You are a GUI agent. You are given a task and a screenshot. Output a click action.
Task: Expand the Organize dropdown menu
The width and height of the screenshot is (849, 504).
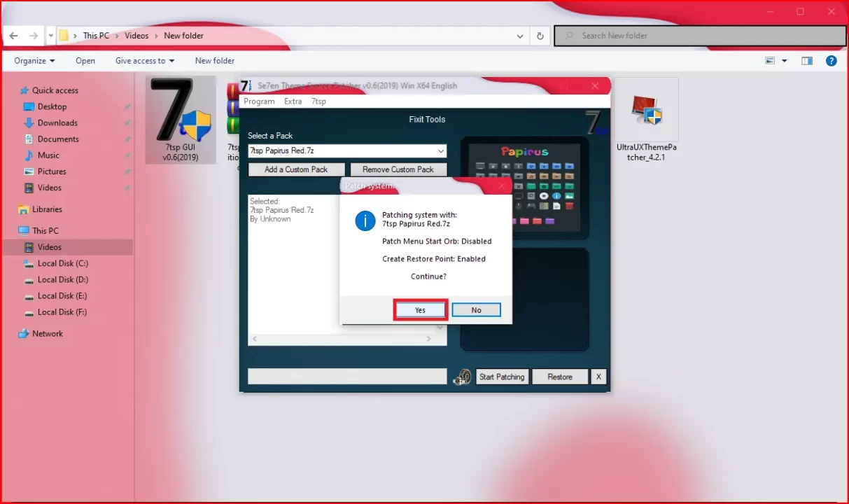pyautogui.click(x=34, y=61)
